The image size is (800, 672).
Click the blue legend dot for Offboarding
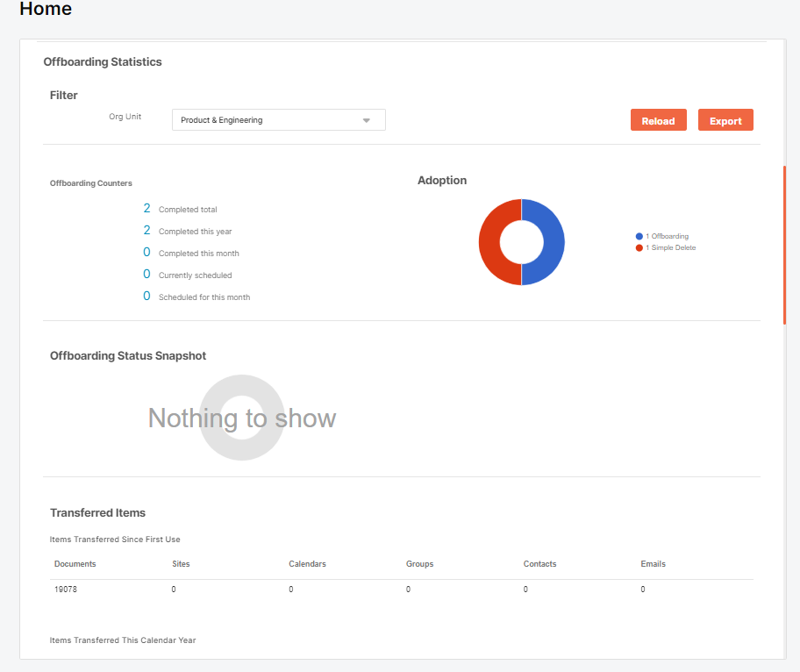(639, 236)
